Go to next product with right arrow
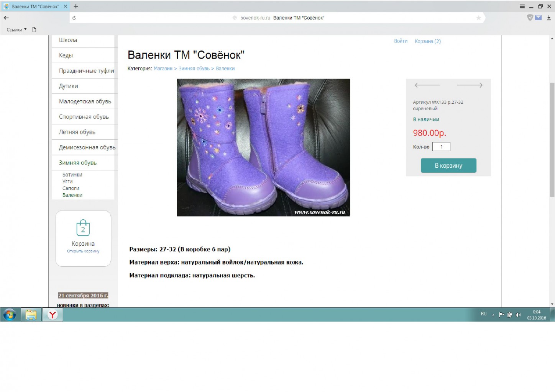 pos(470,85)
